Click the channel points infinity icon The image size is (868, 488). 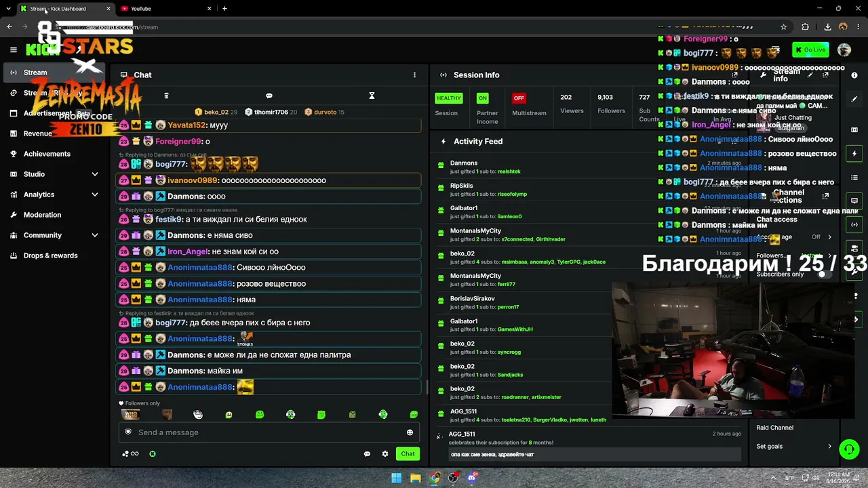130,454
